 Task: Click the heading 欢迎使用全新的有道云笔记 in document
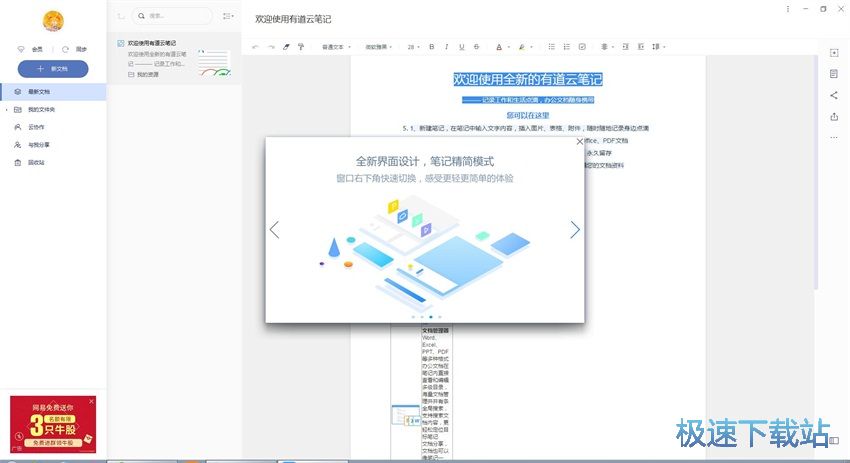(x=527, y=79)
